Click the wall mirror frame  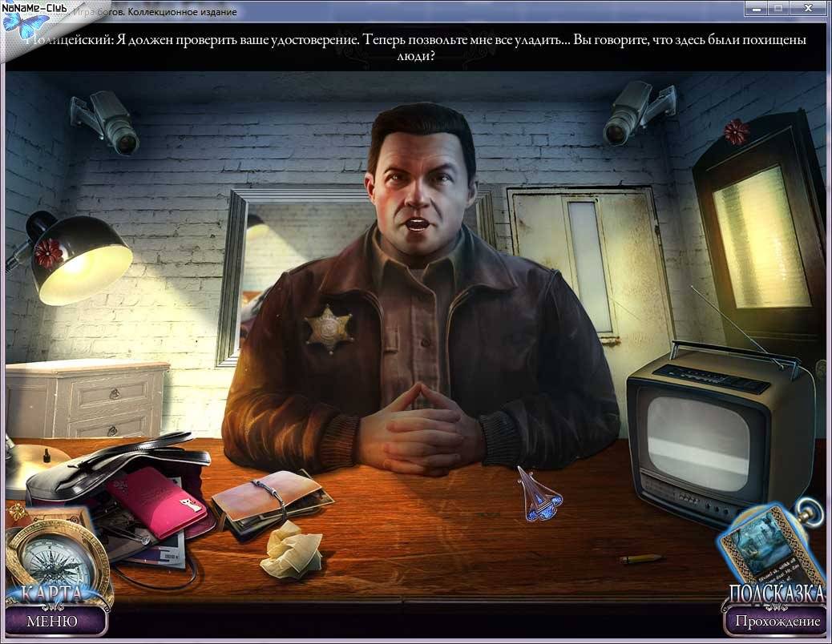(233, 278)
